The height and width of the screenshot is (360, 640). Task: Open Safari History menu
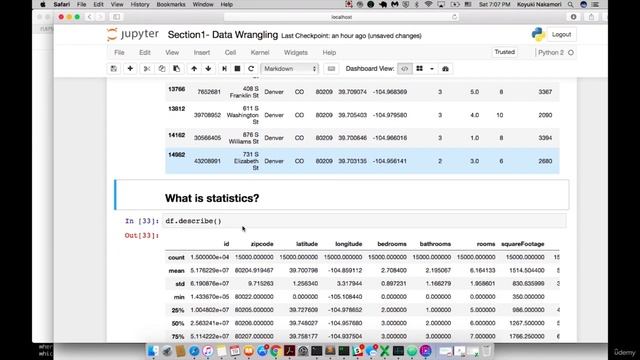140,4
